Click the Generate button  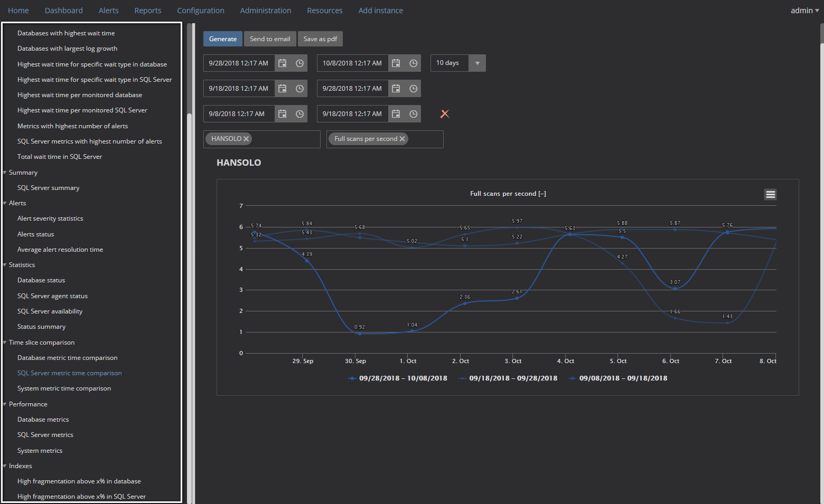[x=223, y=39]
